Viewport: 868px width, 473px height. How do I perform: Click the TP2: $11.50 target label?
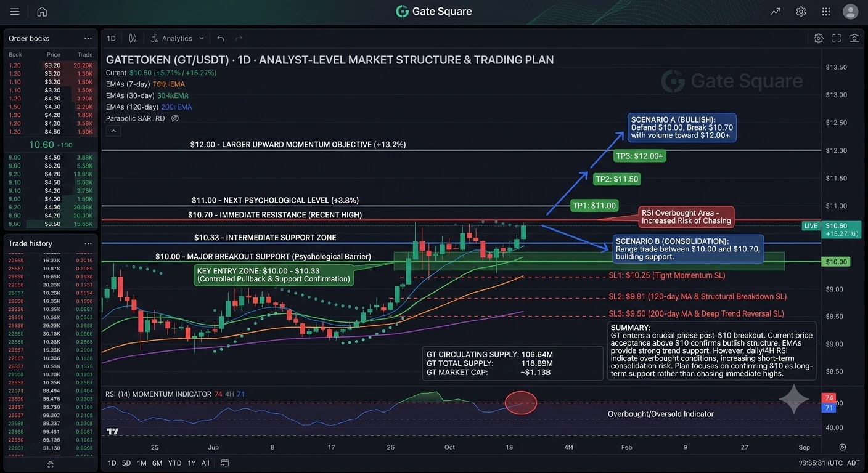[x=616, y=179]
